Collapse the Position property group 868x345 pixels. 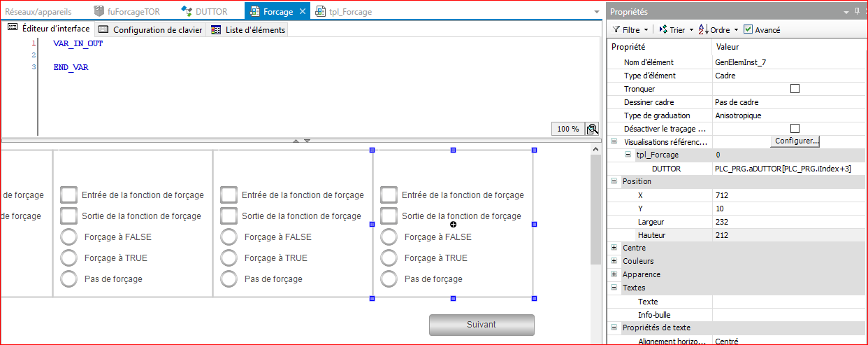coord(614,181)
